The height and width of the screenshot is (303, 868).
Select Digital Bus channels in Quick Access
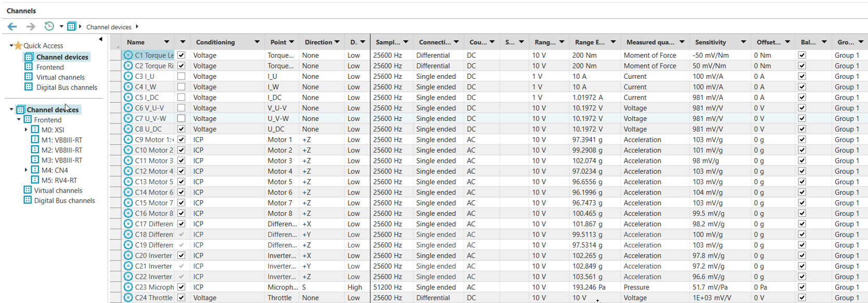click(x=66, y=87)
